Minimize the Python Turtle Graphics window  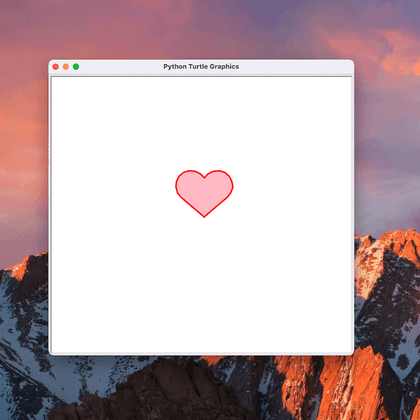pyautogui.click(x=66, y=67)
